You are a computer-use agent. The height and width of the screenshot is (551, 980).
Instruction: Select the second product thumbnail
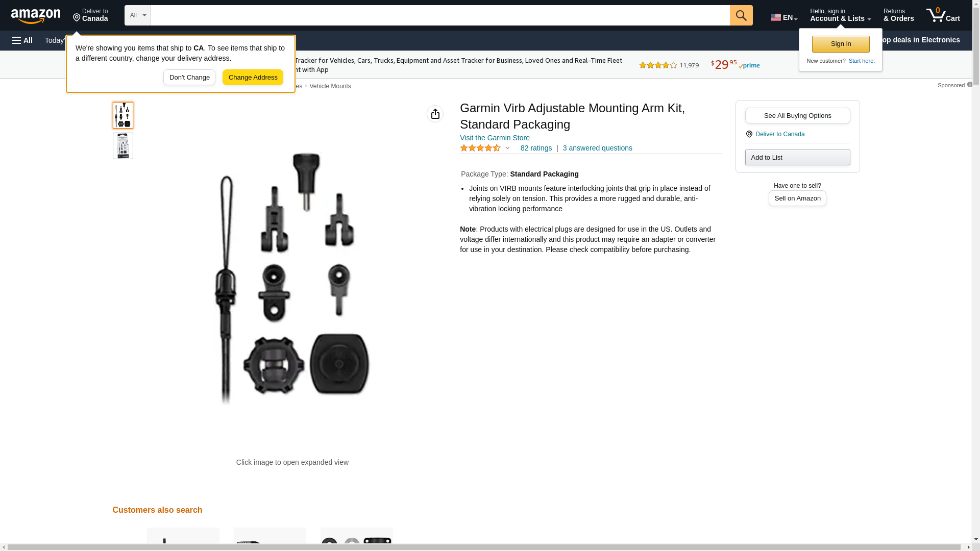click(123, 146)
